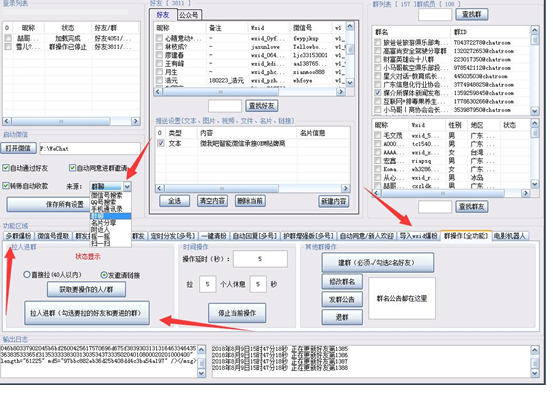Click the 查找好友 search button
Image resolution: width=553 pixels, height=400 pixels.
[261, 105]
